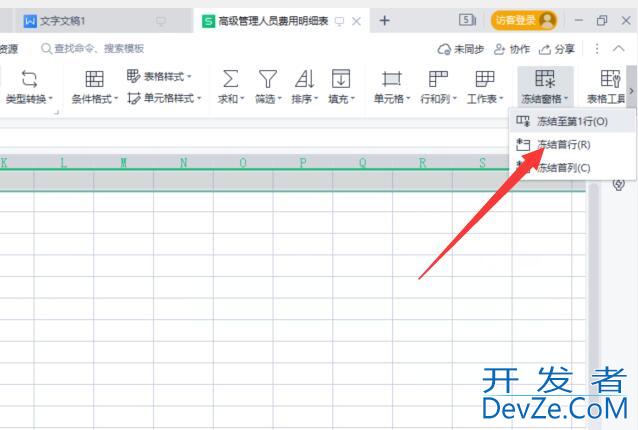638x430 pixels.
Task: Click the window count icon showing 5
Action: [x=467, y=20]
